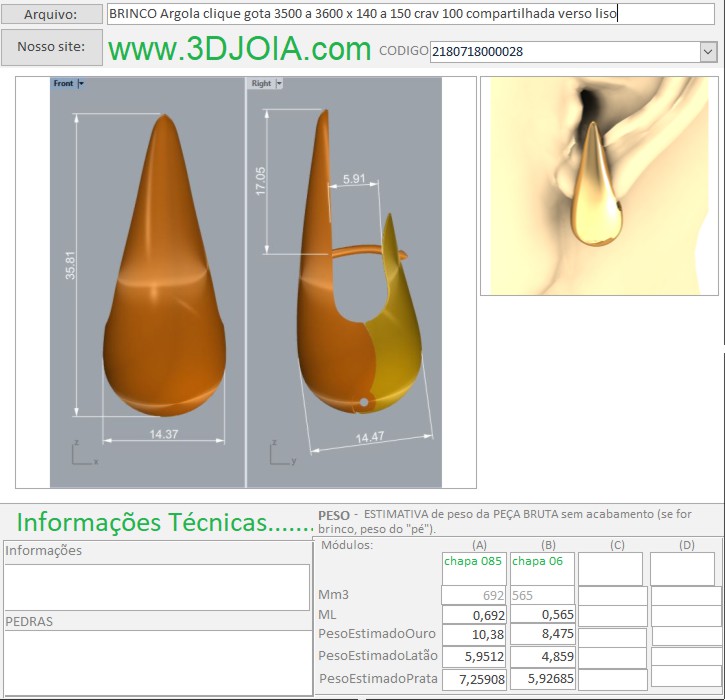Click the z-y axis icon in Right view
725x700 pixels.
pyautogui.click(x=279, y=453)
